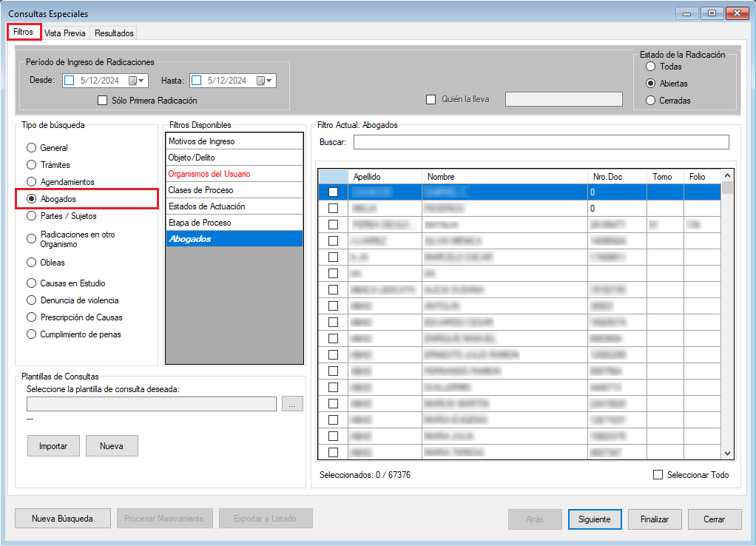Open the Hasta date calendar dropdown

tap(266, 81)
